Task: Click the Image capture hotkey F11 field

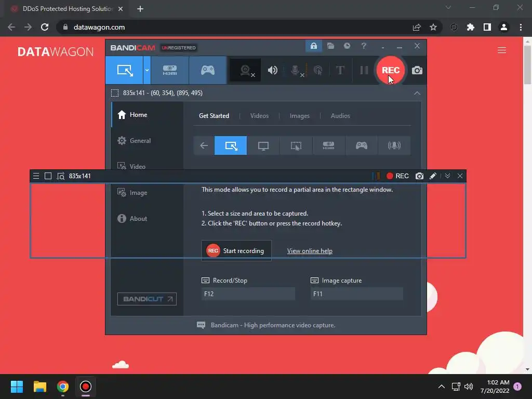Action: (x=356, y=294)
